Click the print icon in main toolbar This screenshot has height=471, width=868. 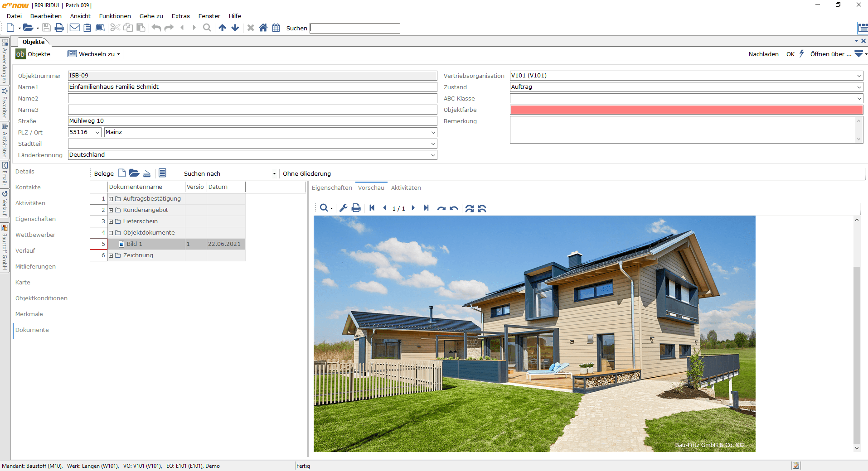click(x=59, y=28)
